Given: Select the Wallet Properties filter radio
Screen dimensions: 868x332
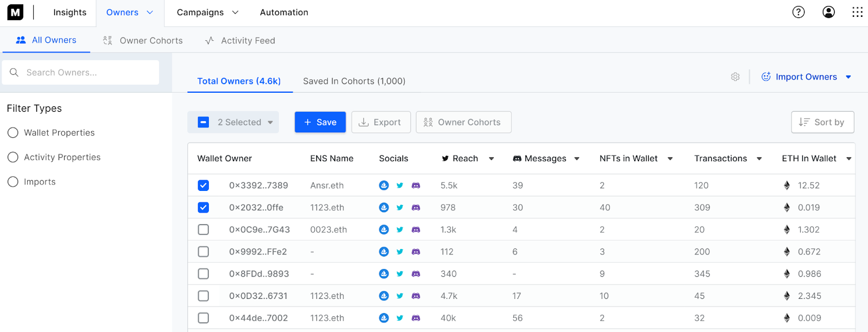Looking at the screenshot, I should pos(13,133).
